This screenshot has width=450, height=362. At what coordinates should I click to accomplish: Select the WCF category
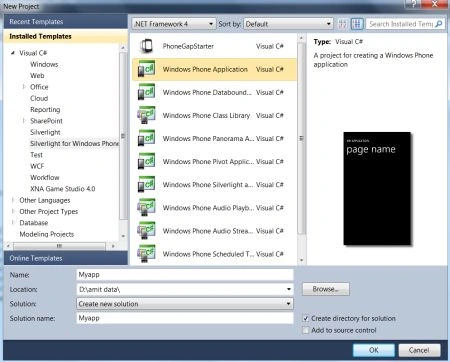pyautogui.click(x=37, y=166)
